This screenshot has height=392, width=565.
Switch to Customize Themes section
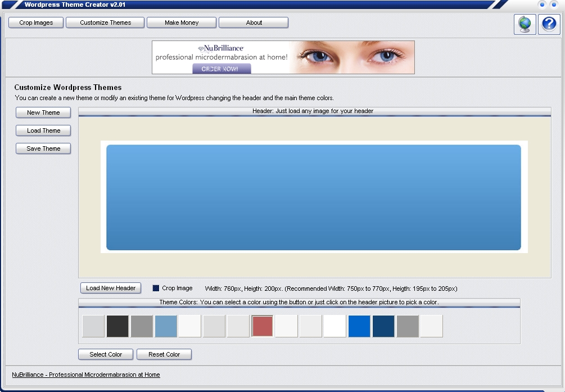tap(105, 22)
